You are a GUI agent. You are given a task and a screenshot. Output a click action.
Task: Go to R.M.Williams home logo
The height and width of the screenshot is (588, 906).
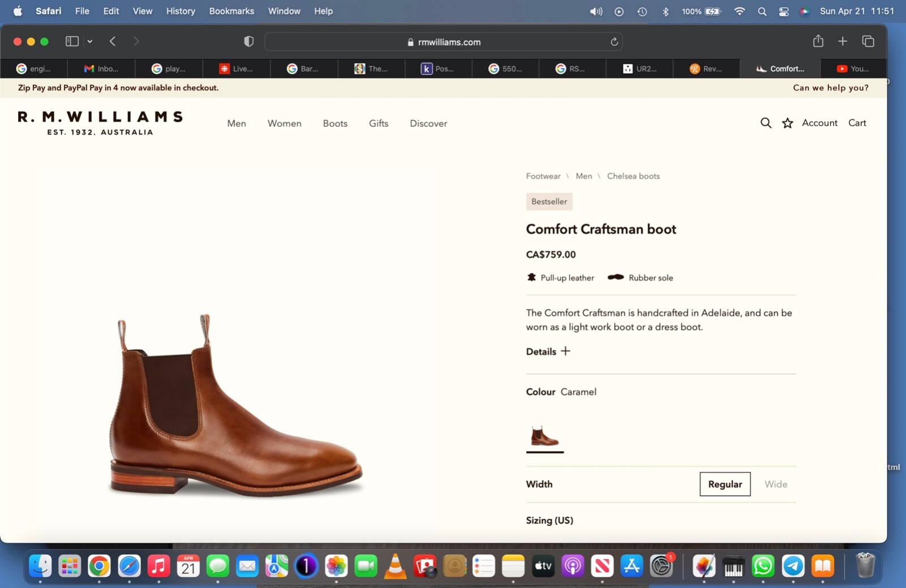coord(100,123)
